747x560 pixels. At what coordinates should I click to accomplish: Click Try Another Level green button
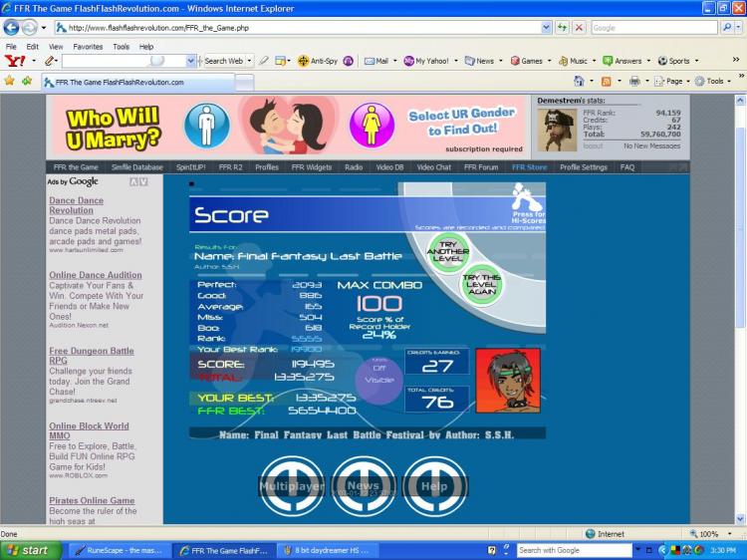448,252
